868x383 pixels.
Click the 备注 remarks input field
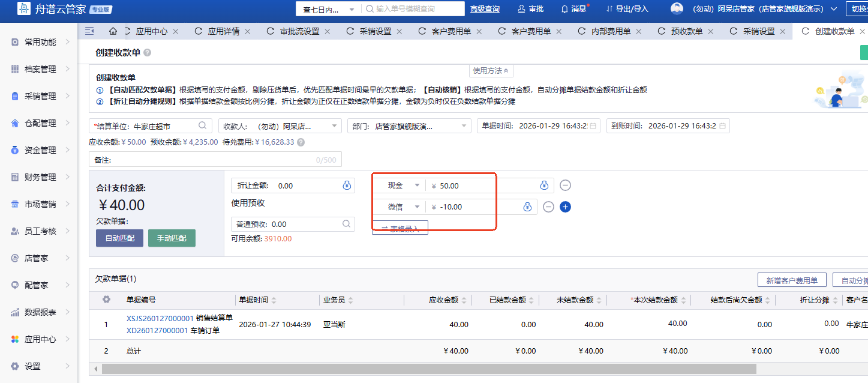point(213,160)
